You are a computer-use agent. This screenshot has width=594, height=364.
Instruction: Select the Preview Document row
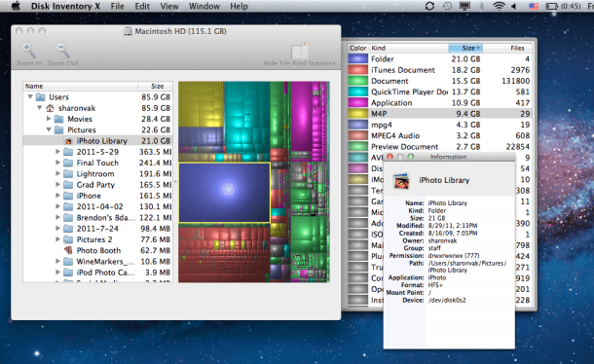tap(439, 147)
